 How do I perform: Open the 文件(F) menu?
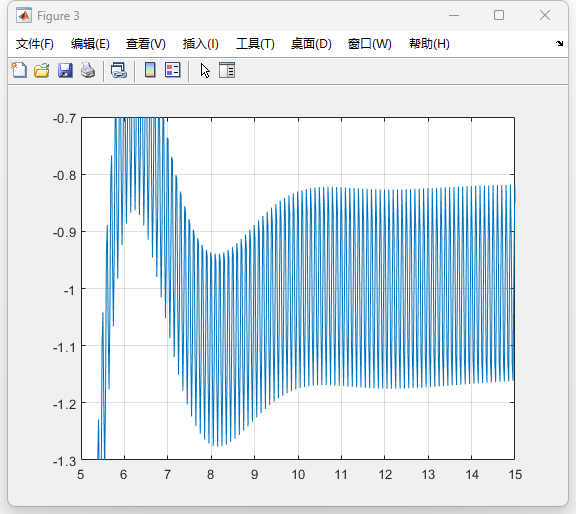(35, 44)
